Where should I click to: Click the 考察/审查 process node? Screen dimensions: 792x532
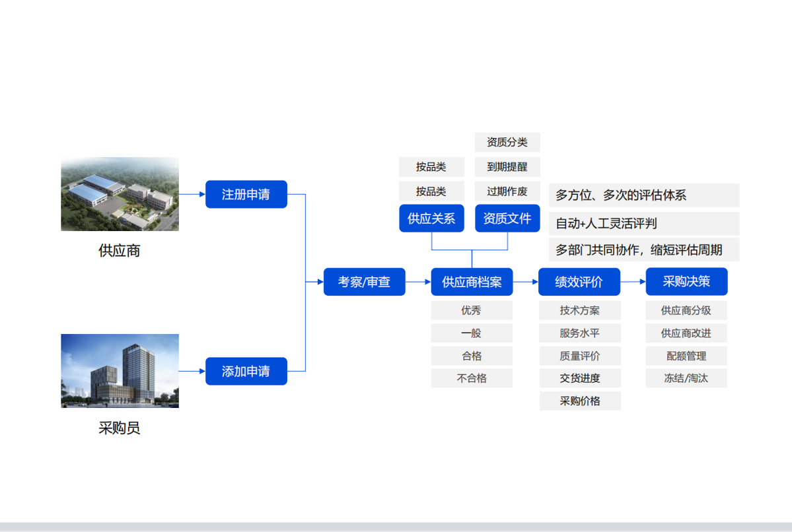pyautogui.click(x=364, y=282)
